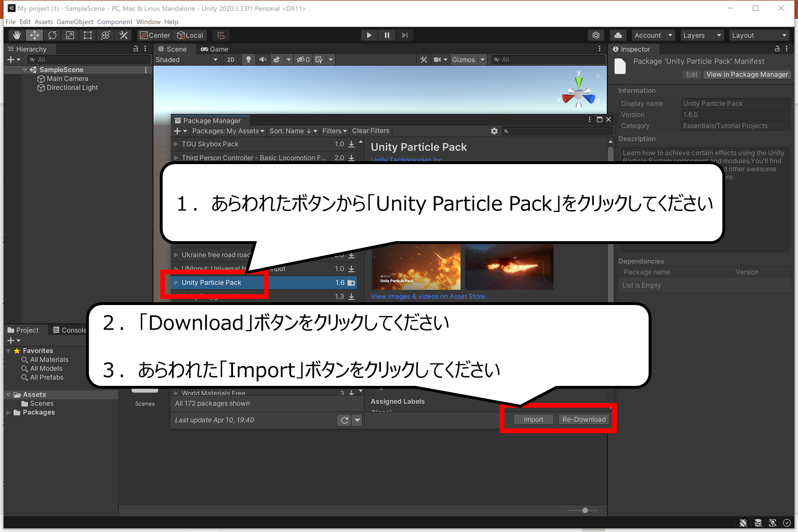Lock the Hierarchy panel
Screen dimensions: 798x532
pos(136,49)
